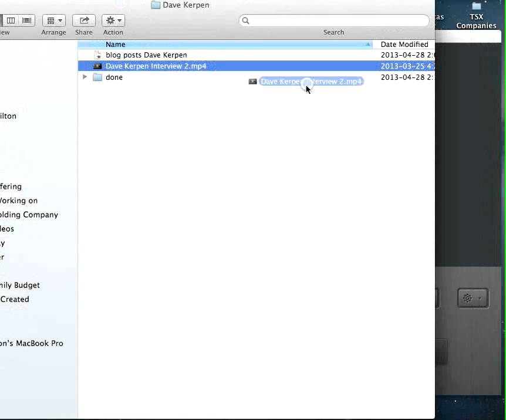Click the Finder search field
506x420 pixels.
point(334,21)
